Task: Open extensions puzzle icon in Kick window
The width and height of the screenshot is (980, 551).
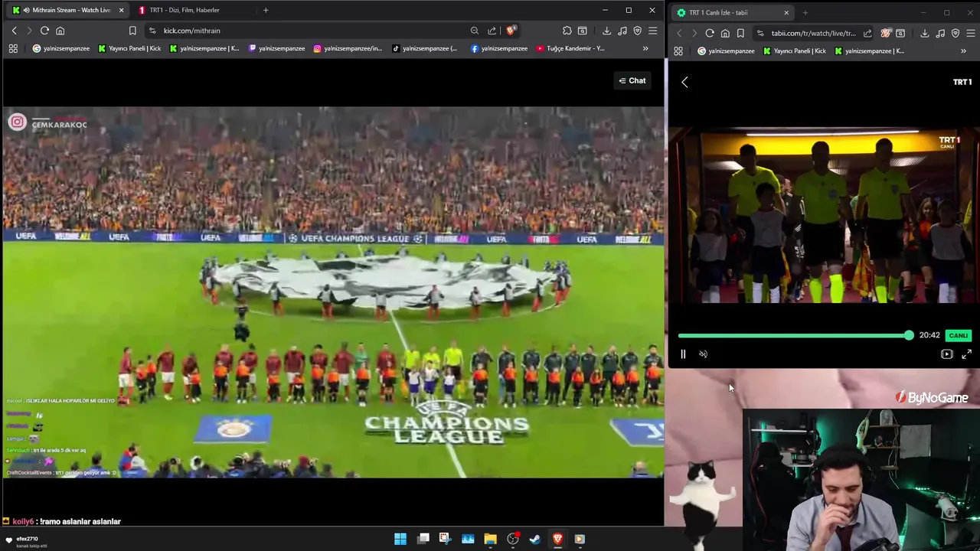Action: coord(567,31)
